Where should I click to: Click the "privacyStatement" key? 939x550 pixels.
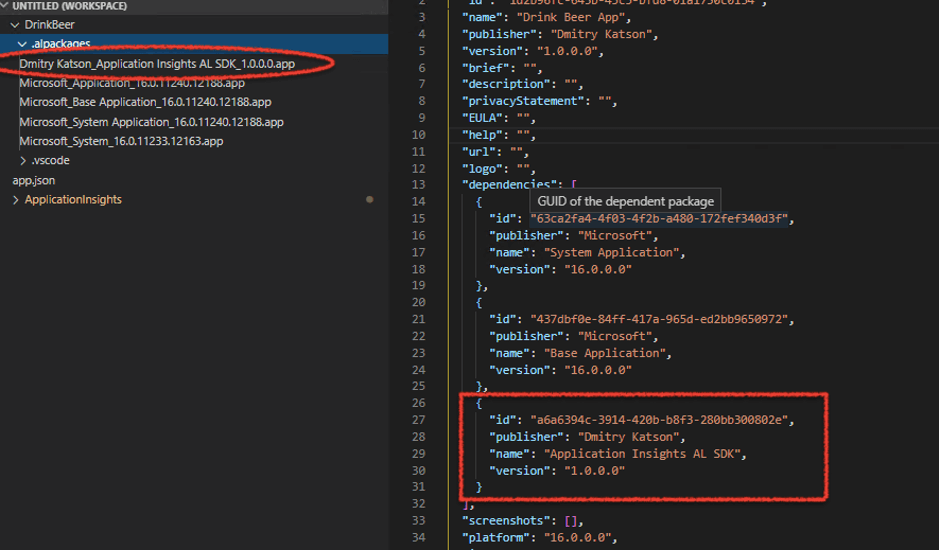pyautogui.click(x=523, y=101)
